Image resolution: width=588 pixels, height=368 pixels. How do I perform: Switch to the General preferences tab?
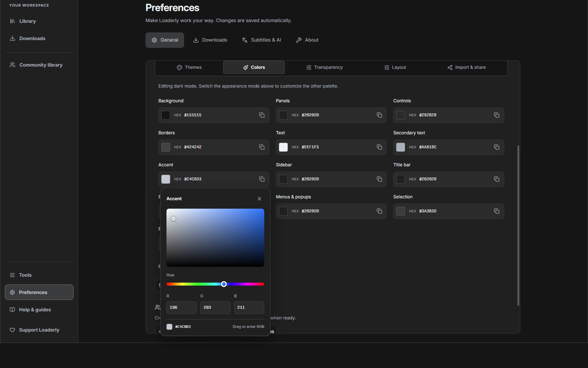point(165,40)
